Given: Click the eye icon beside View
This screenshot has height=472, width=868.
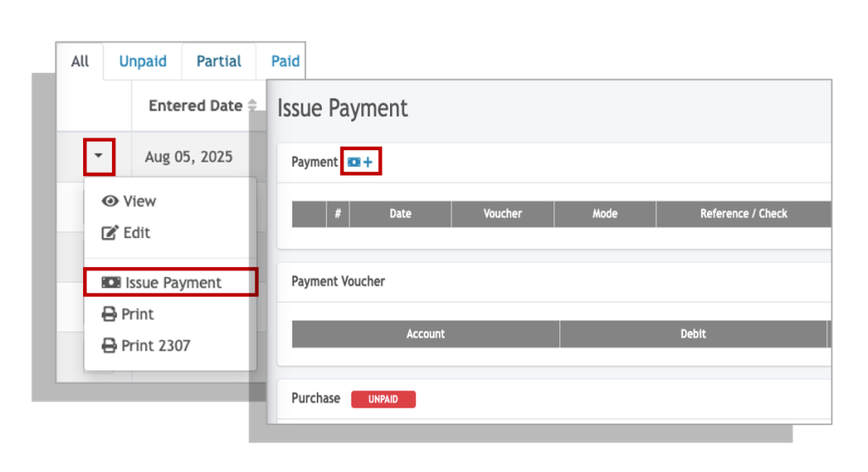Looking at the screenshot, I should (x=109, y=202).
